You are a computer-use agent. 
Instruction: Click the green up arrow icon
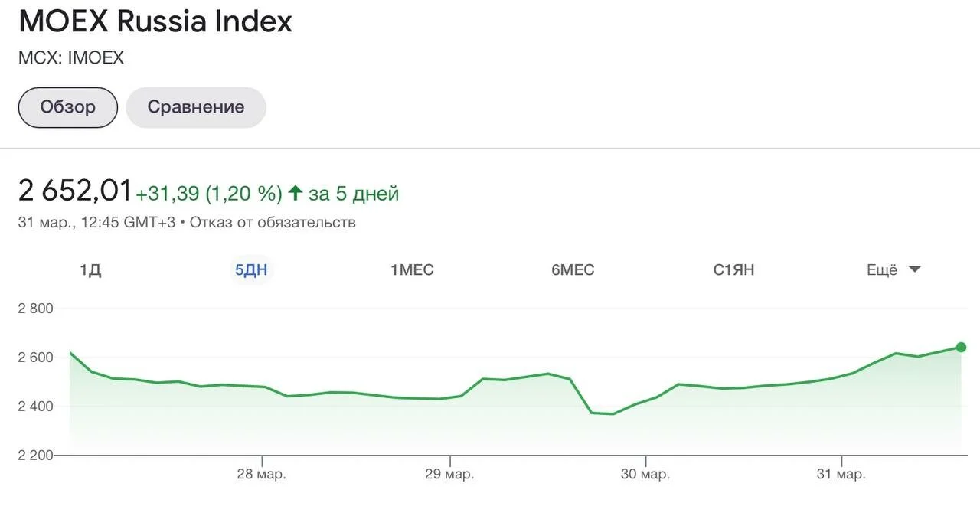pos(296,193)
